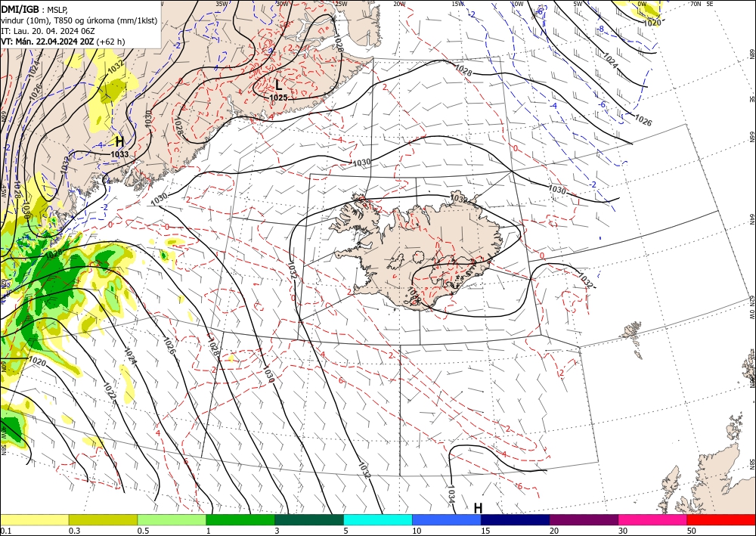
Task: Choose the purple 20–30 legend band
Action: (584, 519)
